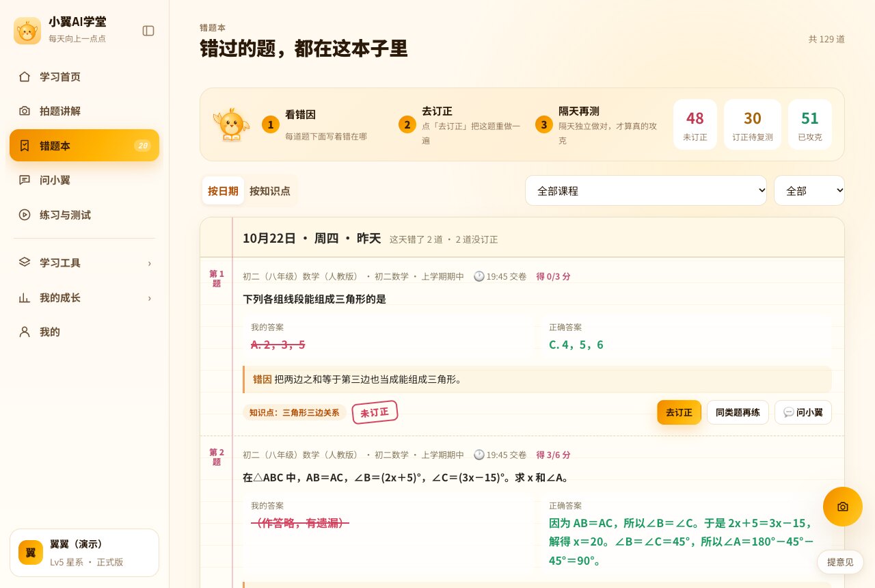Viewport: 875px width, 588px height.
Task: Click the play icon beside 练习与测试
Action: click(25, 215)
